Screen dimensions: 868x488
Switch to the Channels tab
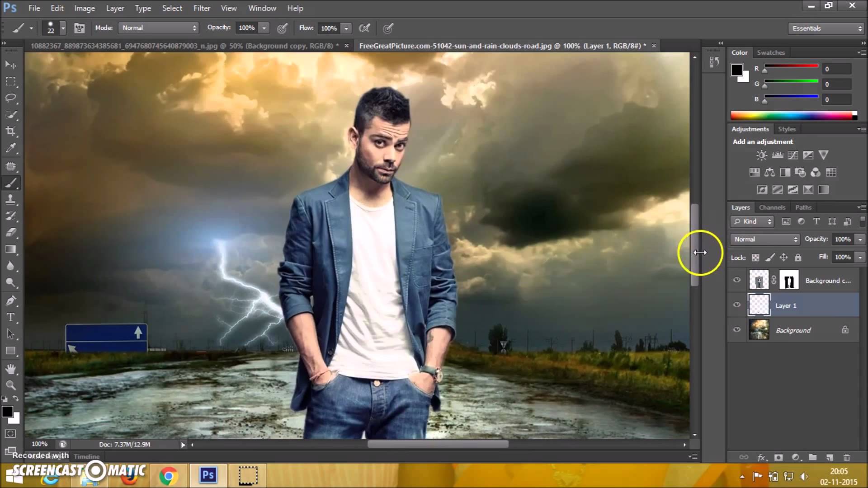pos(772,207)
